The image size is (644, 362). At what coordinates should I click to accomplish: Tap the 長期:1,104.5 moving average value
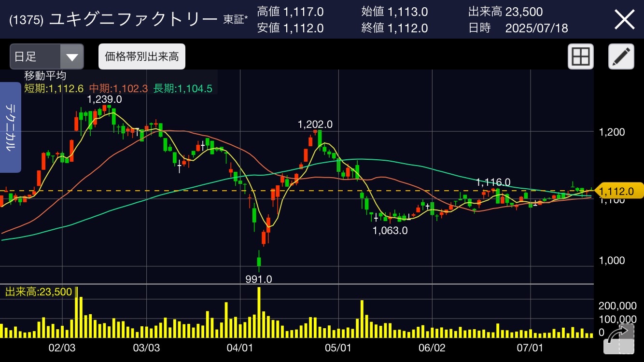[182, 88]
